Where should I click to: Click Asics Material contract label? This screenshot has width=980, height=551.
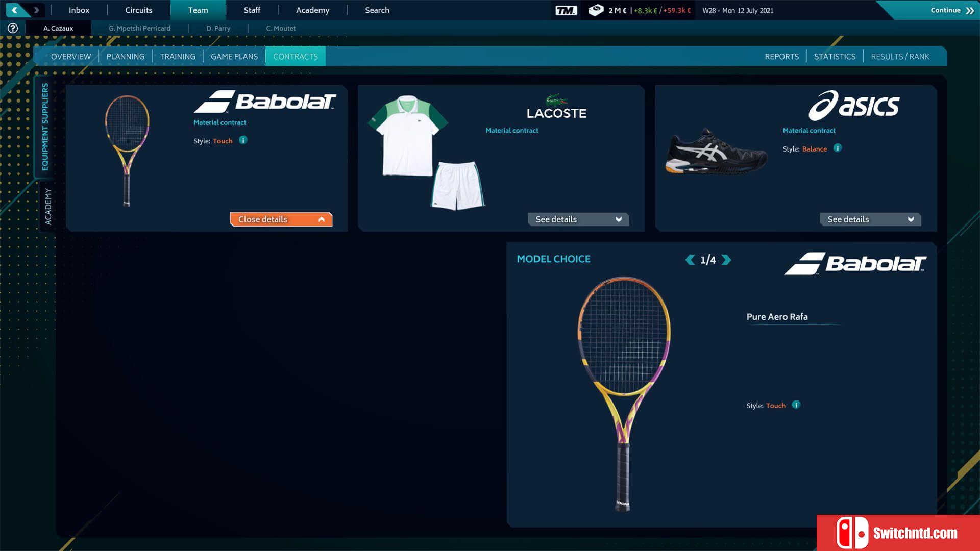pos(809,131)
